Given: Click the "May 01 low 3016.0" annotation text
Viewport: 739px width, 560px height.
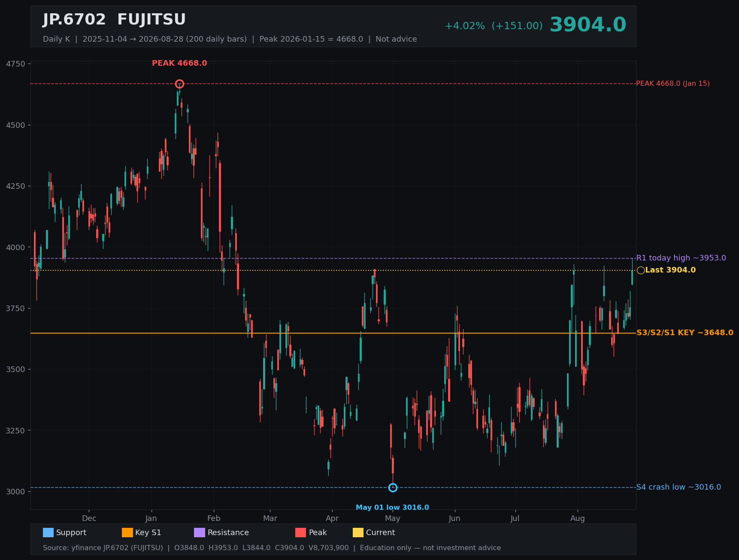Looking at the screenshot, I should point(392,508).
